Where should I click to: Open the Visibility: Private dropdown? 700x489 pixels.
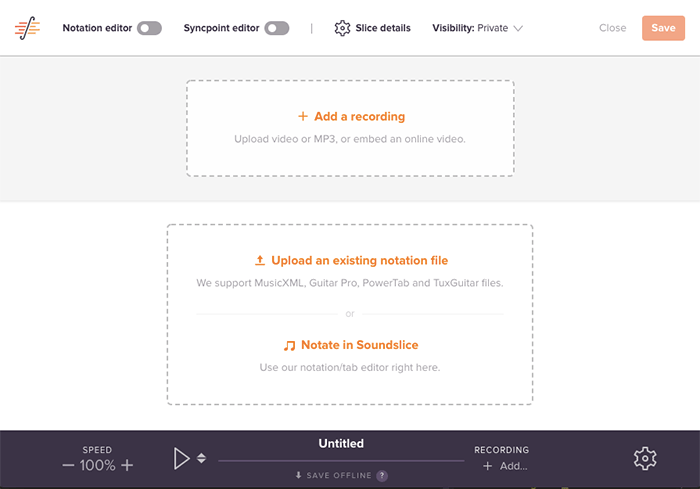pyautogui.click(x=477, y=28)
